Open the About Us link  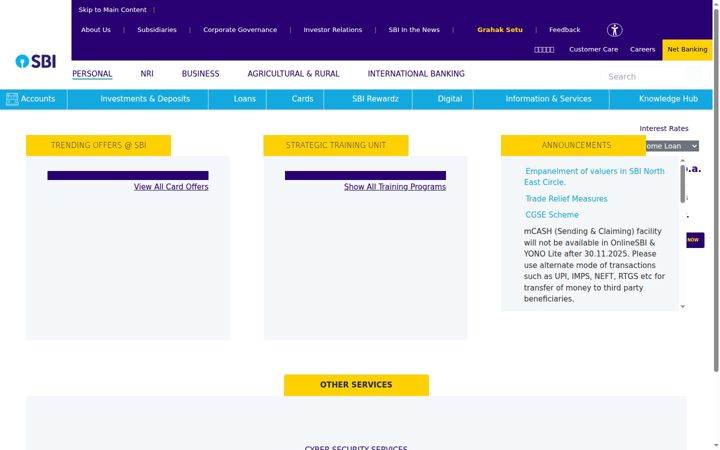96,30
